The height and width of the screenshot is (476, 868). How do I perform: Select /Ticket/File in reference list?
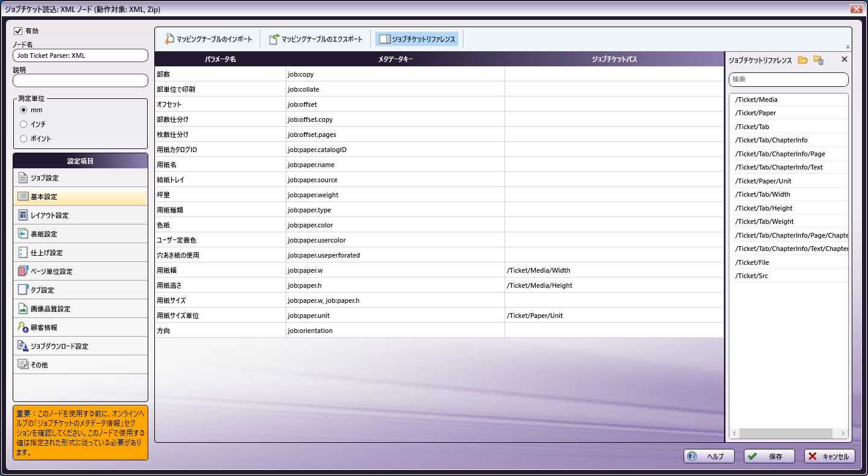click(x=790, y=262)
